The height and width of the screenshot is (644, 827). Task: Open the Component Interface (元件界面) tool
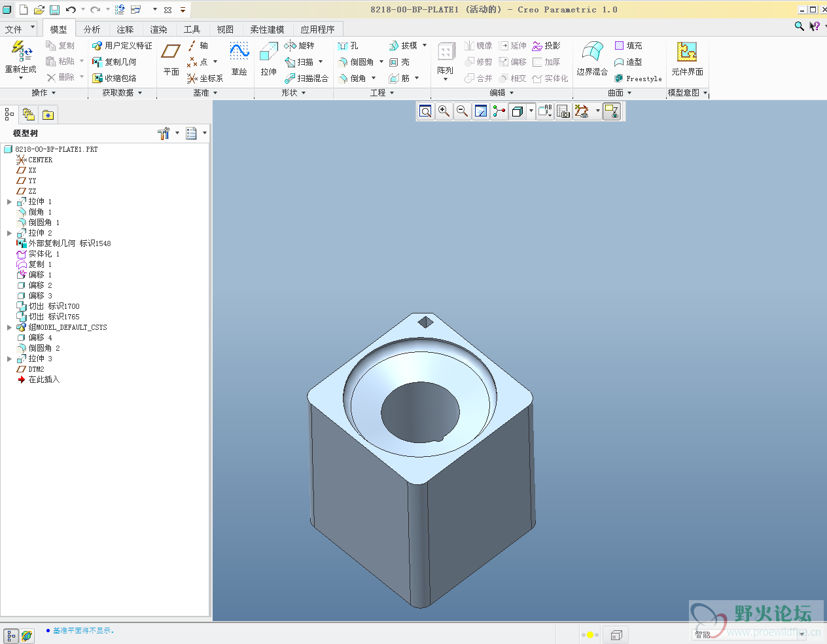coord(687,60)
